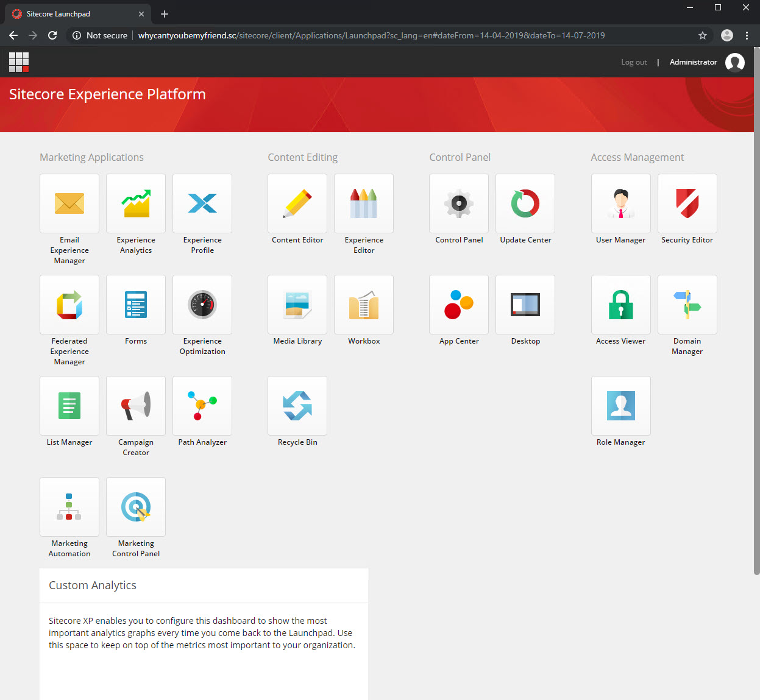Open the Domain Manager signpost icon
Image resolution: width=760 pixels, height=700 pixels.
click(687, 305)
